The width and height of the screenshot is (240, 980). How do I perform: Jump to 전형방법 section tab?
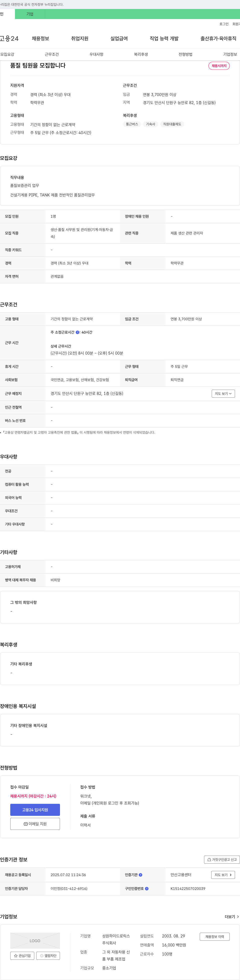185,54
